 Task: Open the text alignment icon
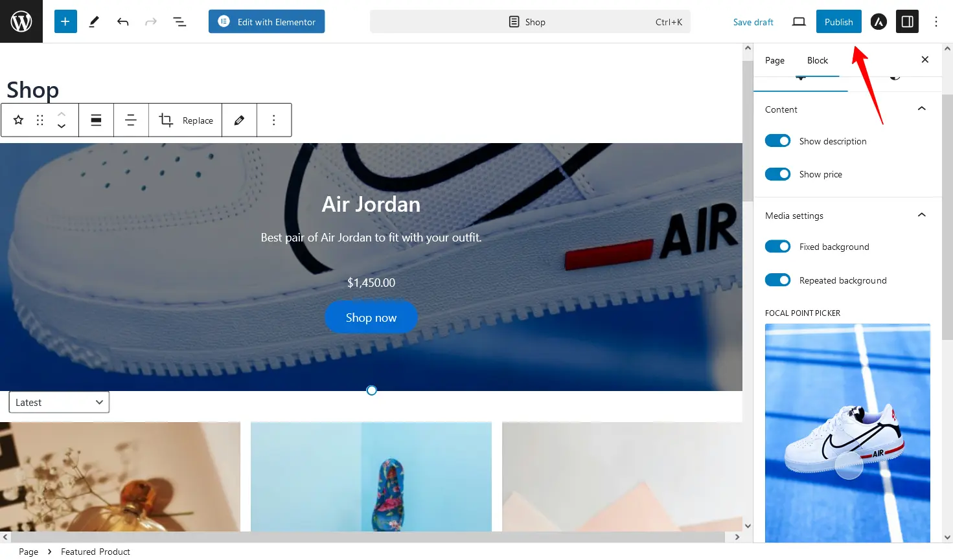tap(131, 120)
